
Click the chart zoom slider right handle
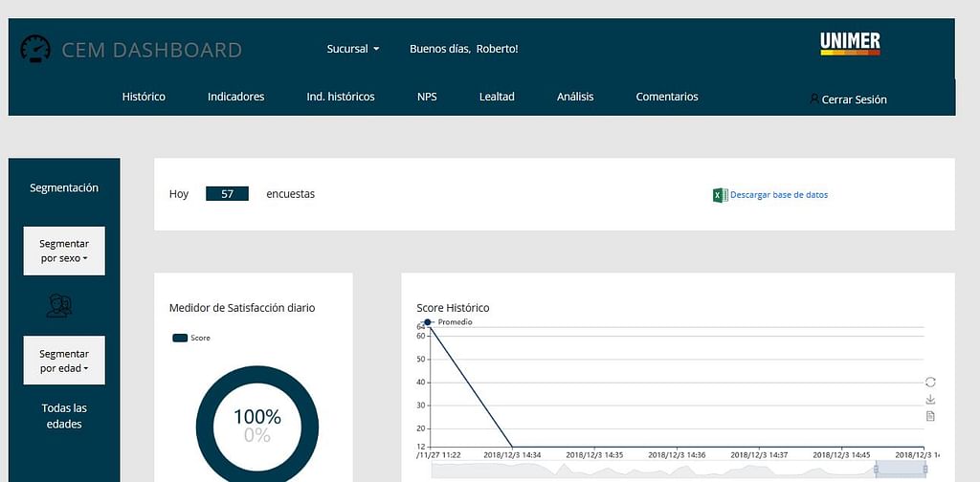click(924, 470)
